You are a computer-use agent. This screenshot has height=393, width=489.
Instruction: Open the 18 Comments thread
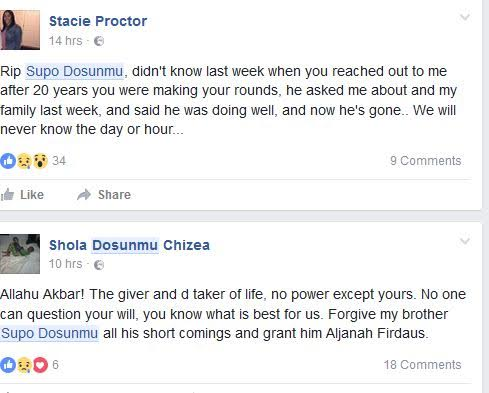422,365
